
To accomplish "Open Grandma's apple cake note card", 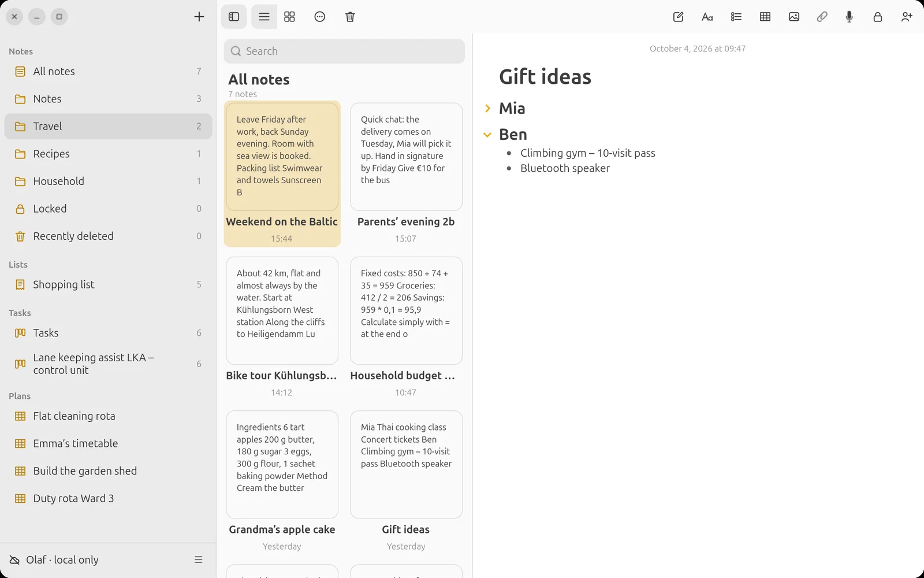I will click(282, 481).
